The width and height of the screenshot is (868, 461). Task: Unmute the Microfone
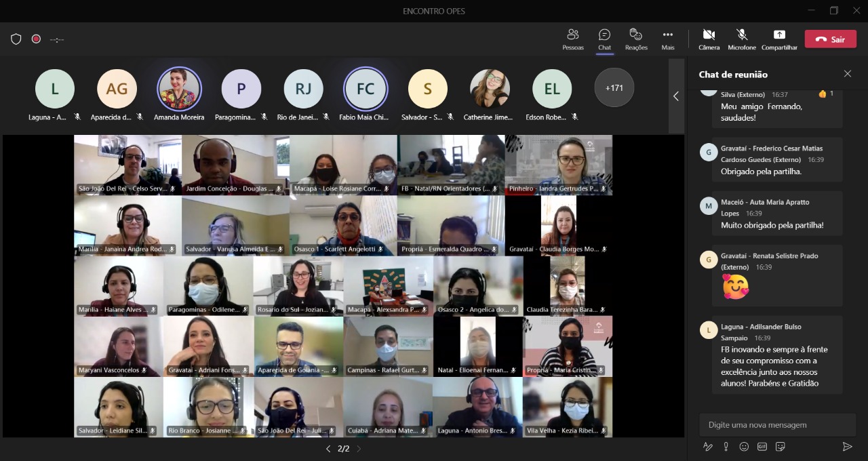742,39
